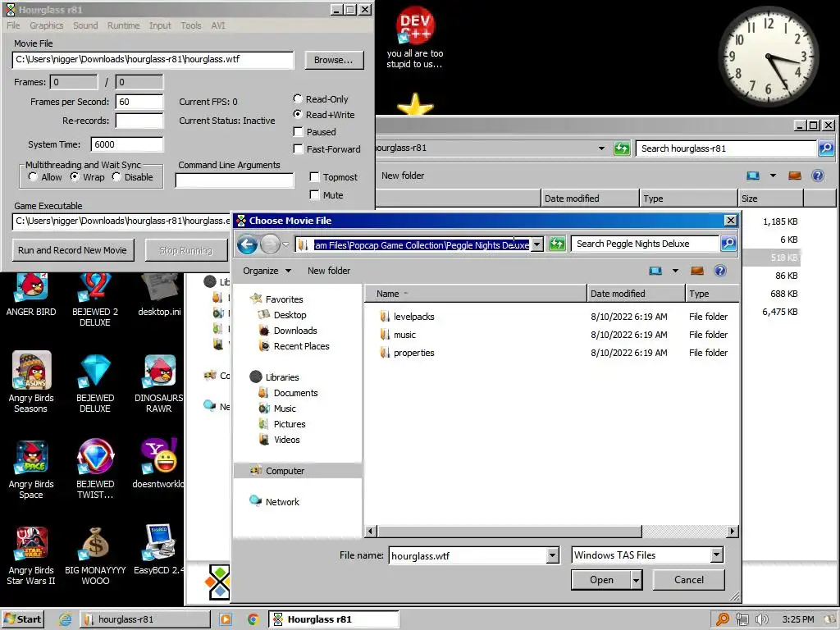Select ANGER BIRD desktop icon
Image resolution: width=840 pixels, height=630 pixels.
[31, 294]
